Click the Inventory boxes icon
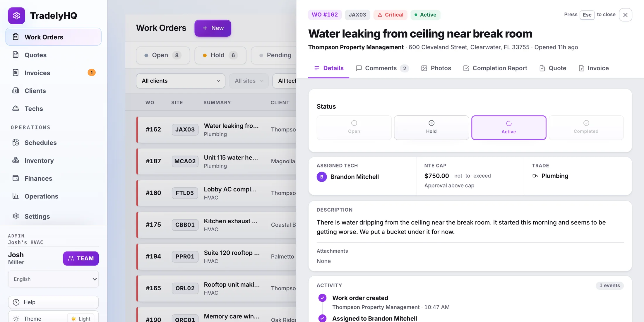Image resolution: width=644 pixels, height=322 pixels. coord(16,160)
